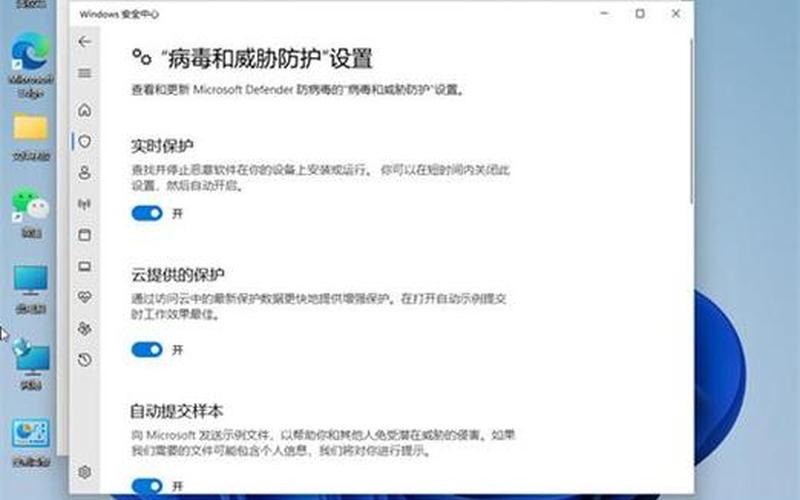The image size is (800, 500).
Task: Click the 自动提交样本 section heading
Action: [x=177, y=411]
